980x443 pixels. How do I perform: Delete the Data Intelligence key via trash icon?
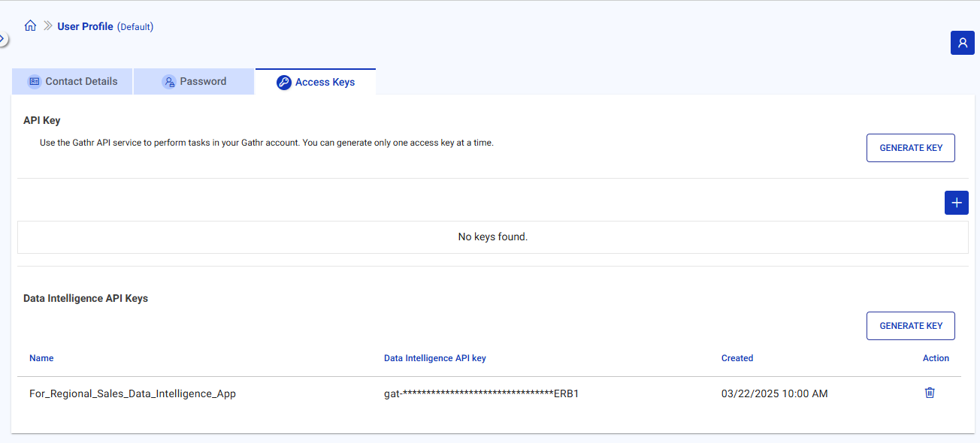pyautogui.click(x=930, y=392)
